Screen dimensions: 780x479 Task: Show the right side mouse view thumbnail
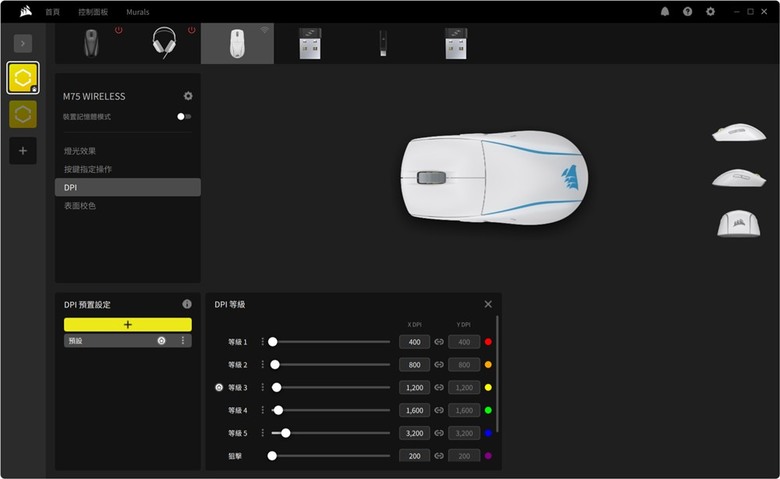tap(739, 178)
